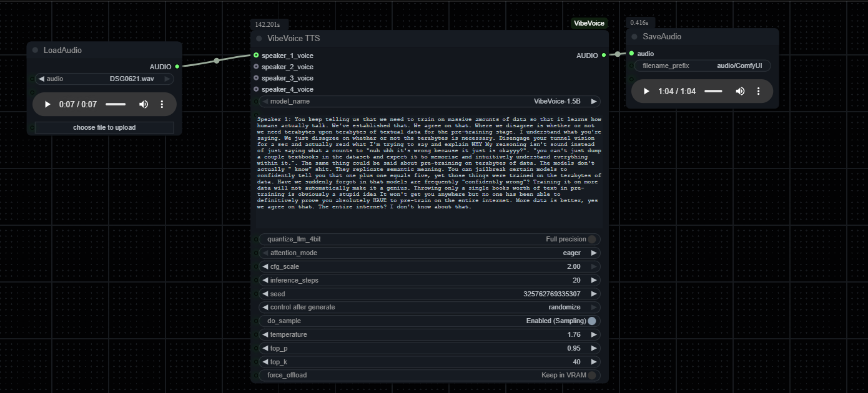868x393 pixels.
Task: Open SaveAudio player more options menu
Action: click(759, 91)
